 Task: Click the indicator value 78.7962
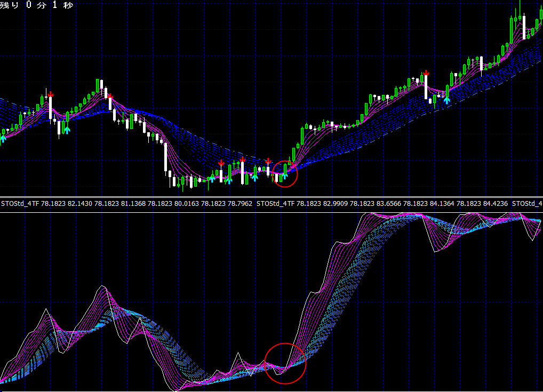pos(240,204)
